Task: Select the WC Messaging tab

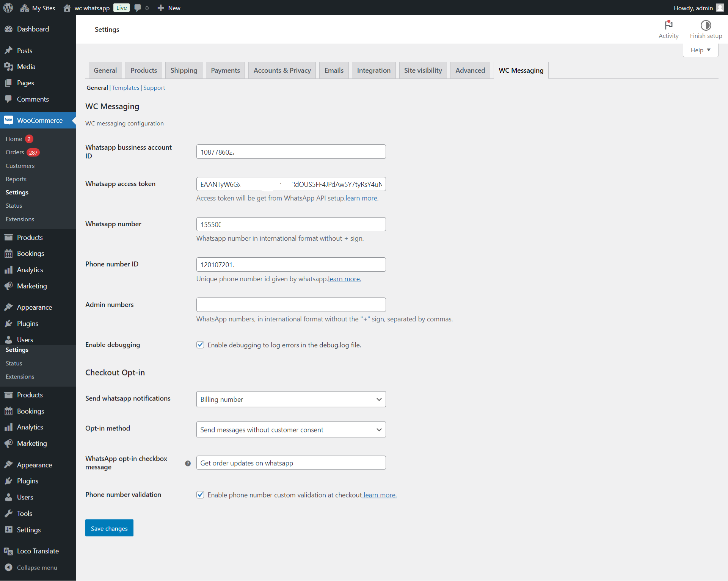Action: (521, 70)
